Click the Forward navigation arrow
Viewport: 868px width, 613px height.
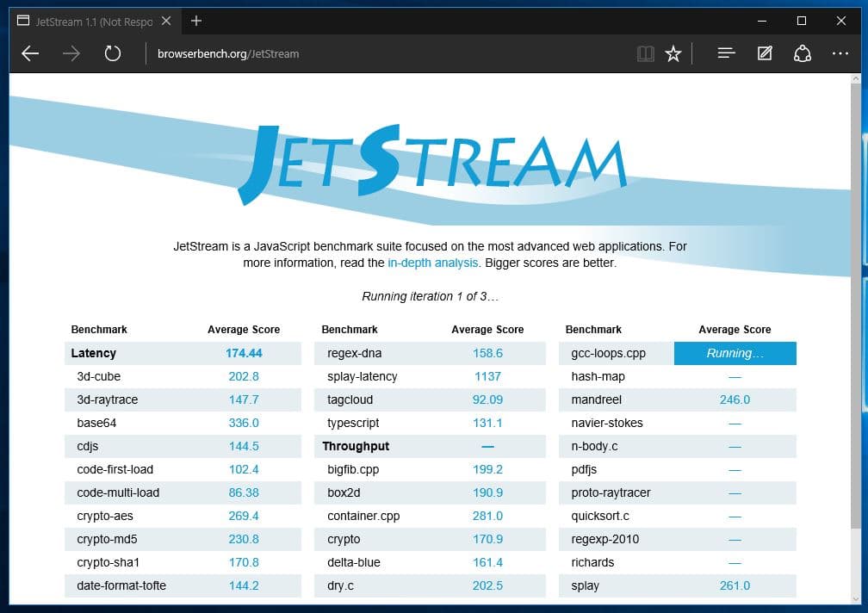[71, 53]
